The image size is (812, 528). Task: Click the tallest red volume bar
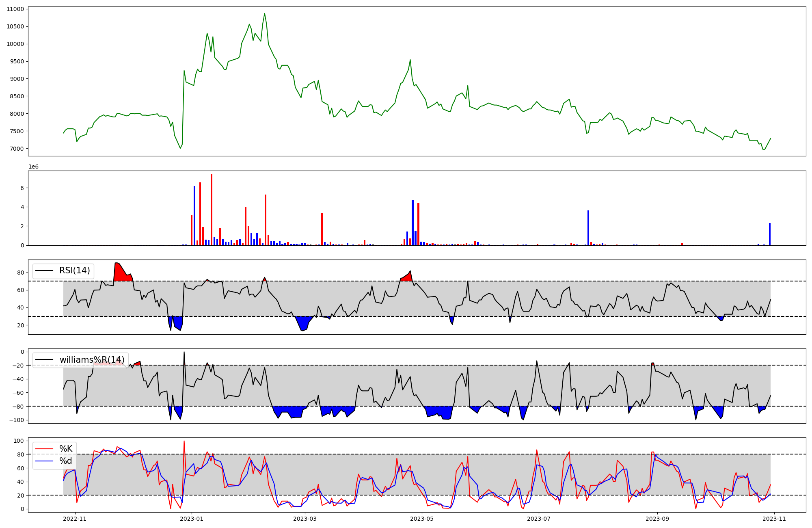click(212, 209)
